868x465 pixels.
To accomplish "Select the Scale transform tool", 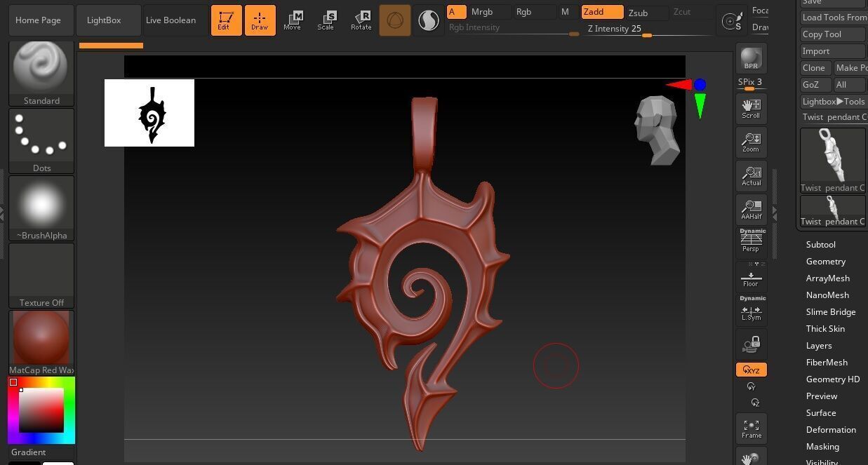I will (x=326, y=20).
